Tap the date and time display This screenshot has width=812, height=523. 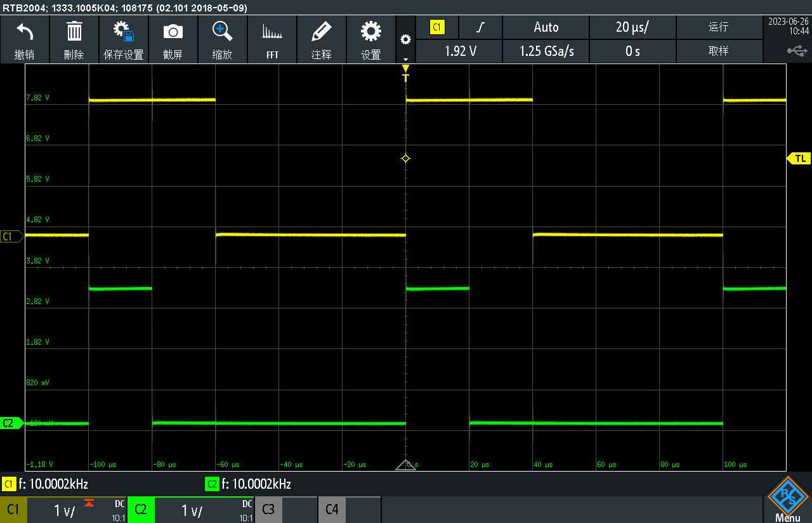coord(789,26)
